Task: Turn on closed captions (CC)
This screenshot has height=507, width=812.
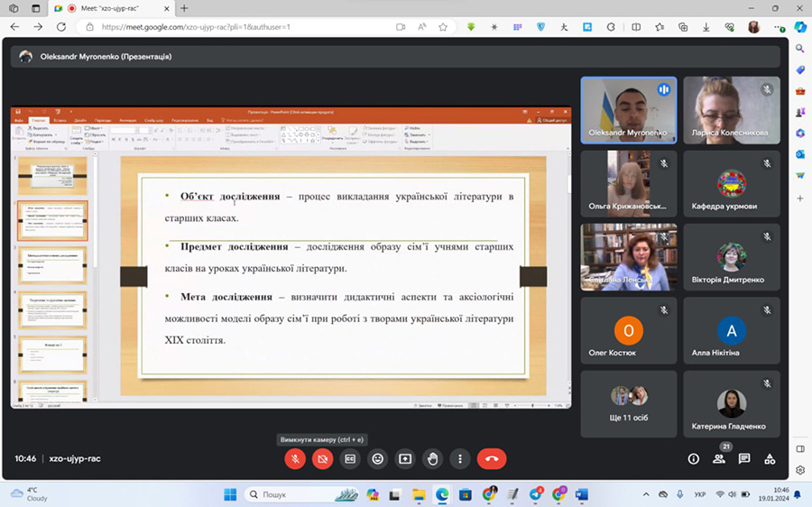Action: [350, 458]
